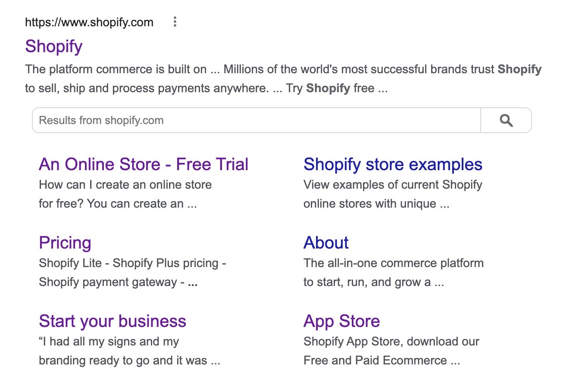Click the 'I had all my signs' quote snippet
Viewport: 588px width, 392px height.
[x=109, y=342]
